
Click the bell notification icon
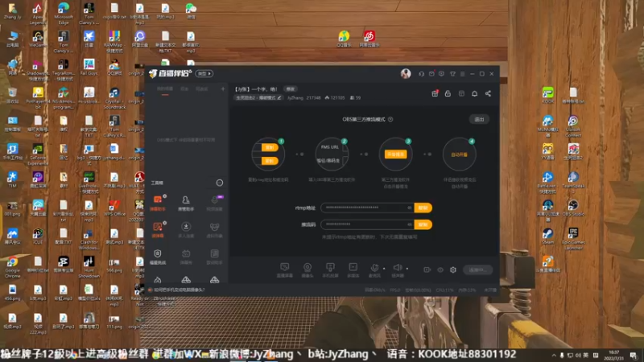pyautogui.click(x=474, y=93)
